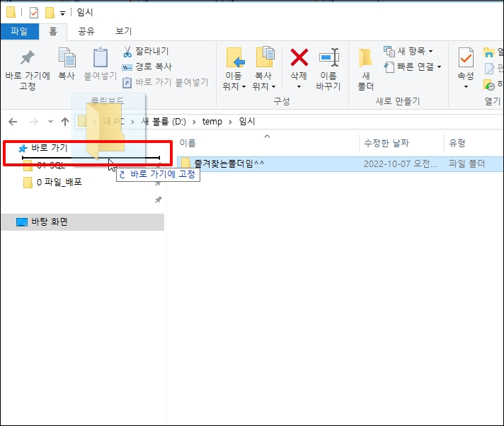The image size is (504, 426).
Task: Click the Back navigation arrow
Action: pos(13,122)
